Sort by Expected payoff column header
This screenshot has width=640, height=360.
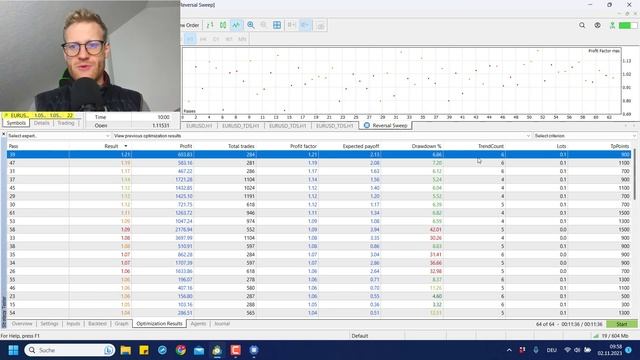(x=361, y=146)
